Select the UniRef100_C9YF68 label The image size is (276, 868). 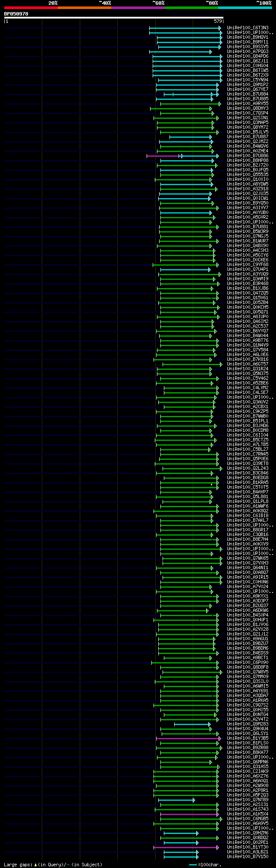[248, 265]
